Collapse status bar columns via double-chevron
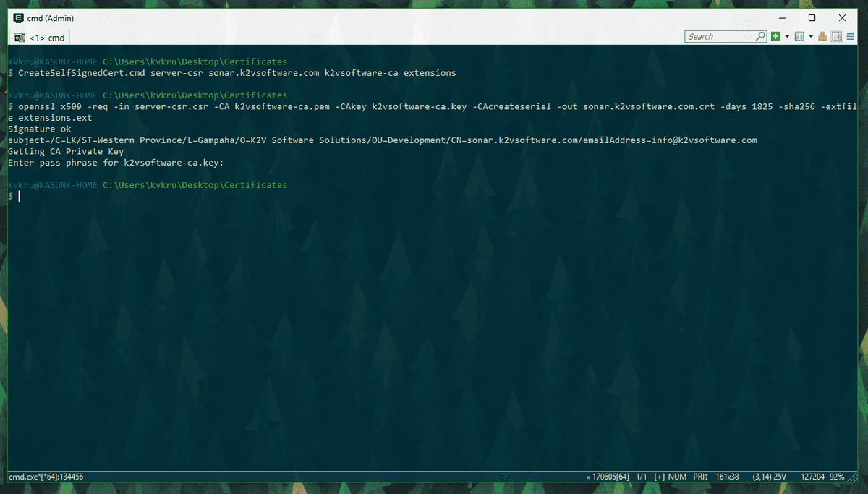868x494 pixels. point(587,477)
